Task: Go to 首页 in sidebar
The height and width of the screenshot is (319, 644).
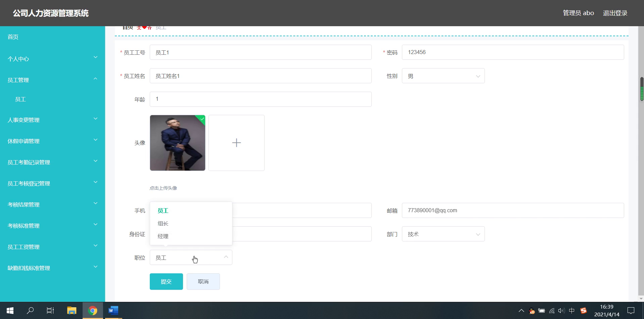Action: pyautogui.click(x=13, y=37)
